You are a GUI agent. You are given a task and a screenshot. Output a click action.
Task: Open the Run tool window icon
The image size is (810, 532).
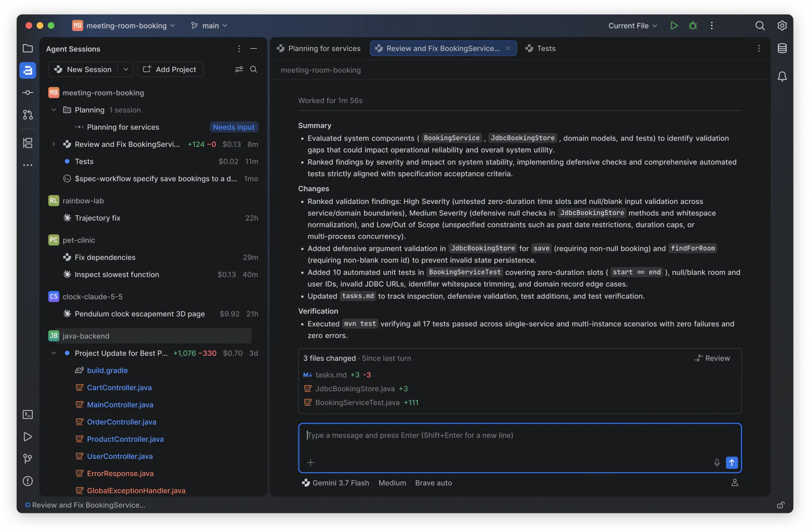tap(28, 436)
